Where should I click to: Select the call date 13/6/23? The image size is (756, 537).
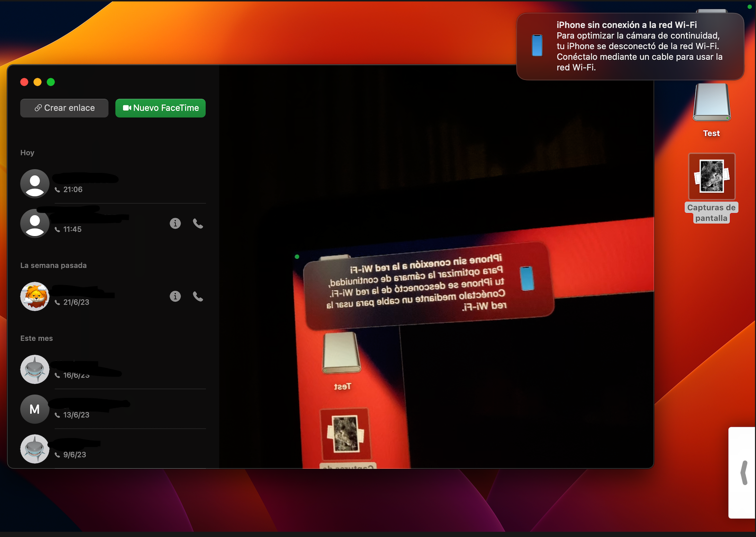(76, 415)
